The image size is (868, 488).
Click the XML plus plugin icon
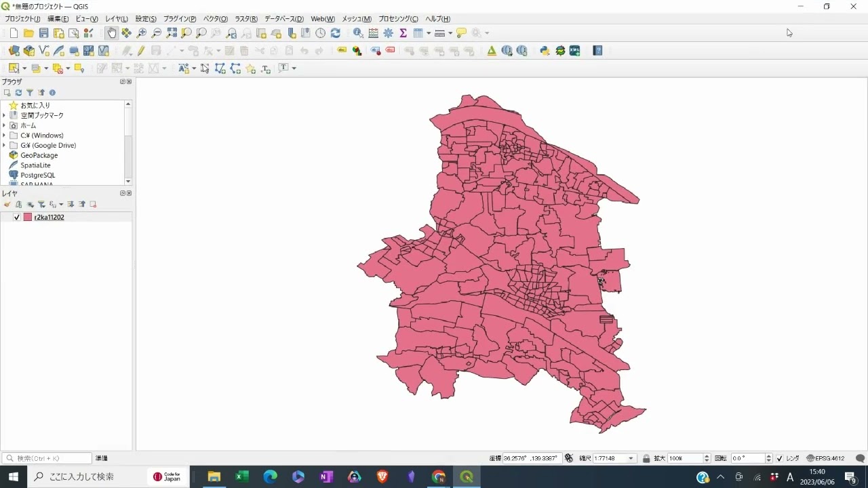click(575, 50)
